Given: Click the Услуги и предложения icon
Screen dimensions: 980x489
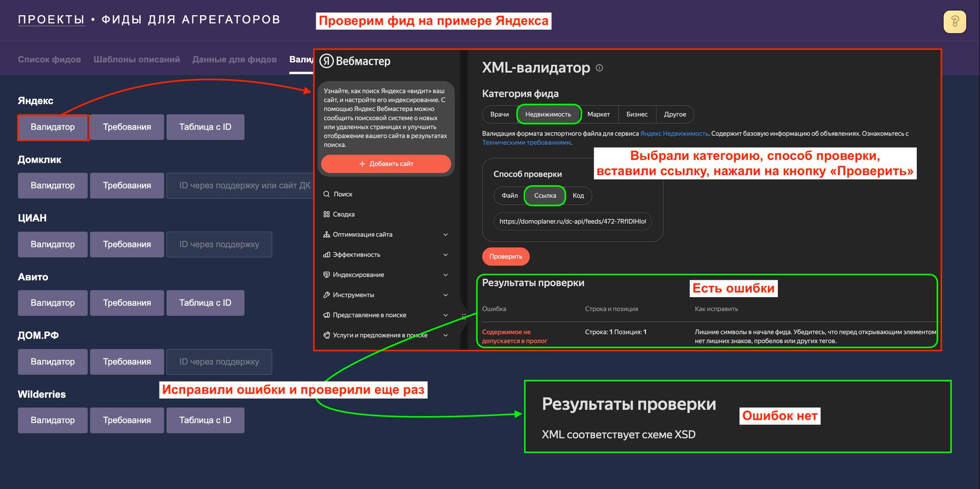Looking at the screenshot, I should point(327,335).
